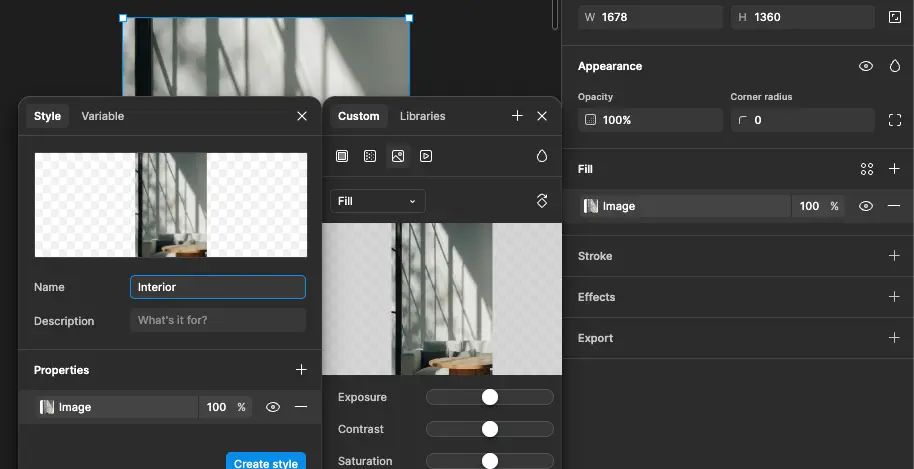Edit Opacity field showing 100%
This screenshot has width=914, height=469.
651,120
